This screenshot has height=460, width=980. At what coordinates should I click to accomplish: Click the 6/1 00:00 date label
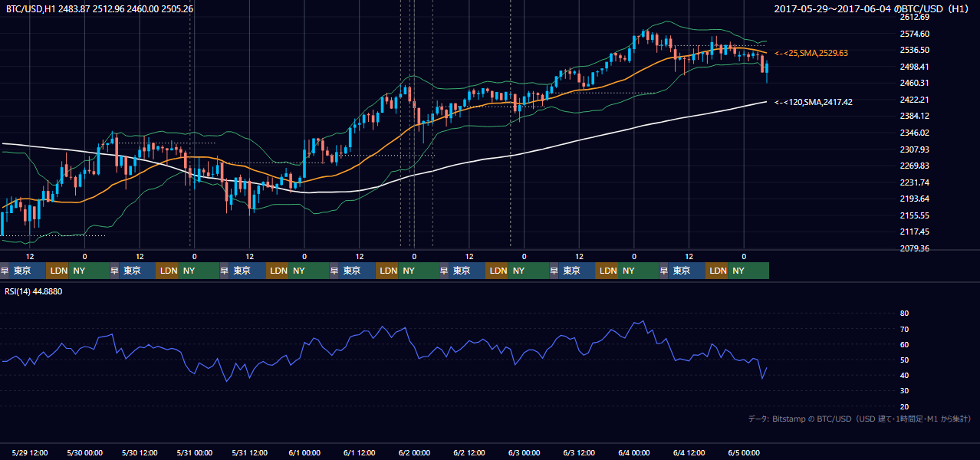(x=304, y=452)
